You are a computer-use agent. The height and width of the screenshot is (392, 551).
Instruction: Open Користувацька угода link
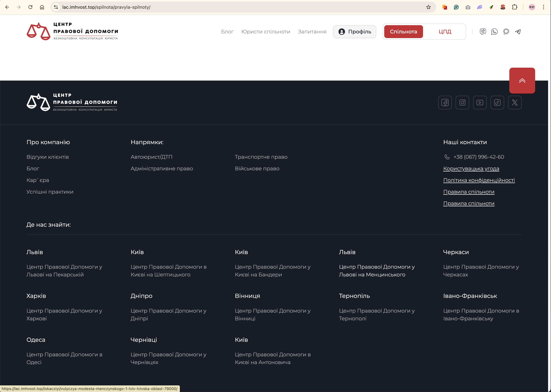point(471,169)
